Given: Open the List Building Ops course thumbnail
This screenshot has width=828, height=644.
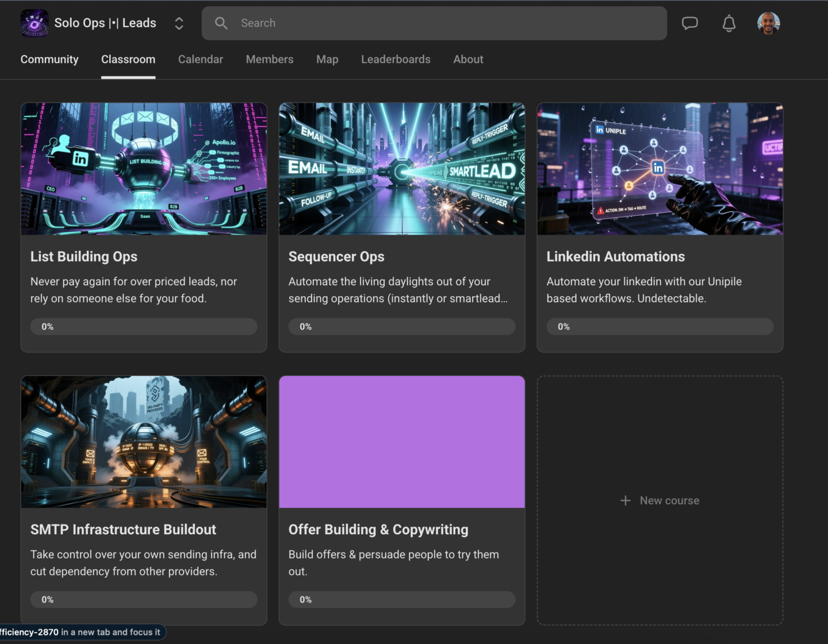Looking at the screenshot, I should coord(144,169).
